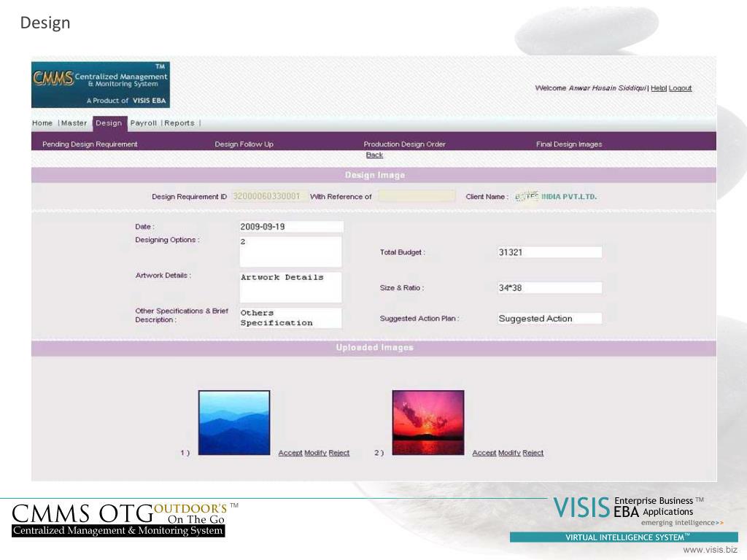The height and width of the screenshot is (560, 747).
Task: Reject uploaded image 2
Action: [533, 453]
